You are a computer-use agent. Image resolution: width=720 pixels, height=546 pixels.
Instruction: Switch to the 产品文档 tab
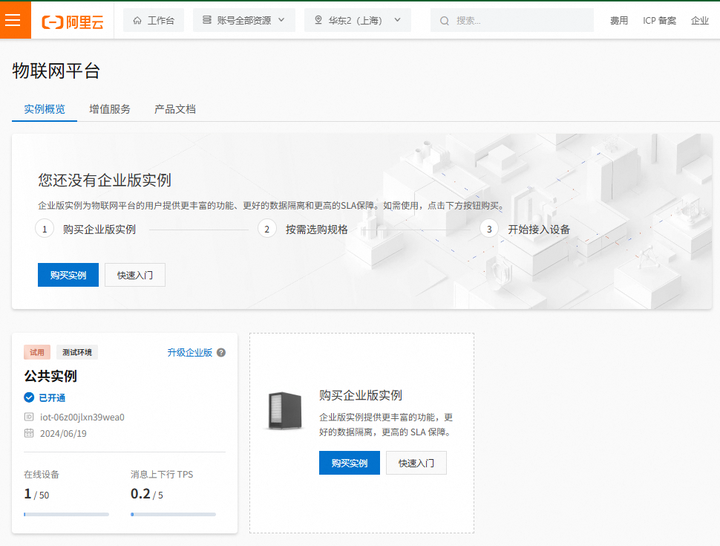(175, 109)
